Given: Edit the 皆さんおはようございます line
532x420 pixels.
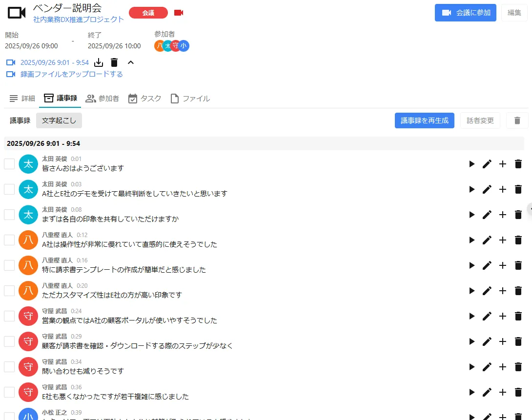Looking at the screenshot, I should point(487,164).
